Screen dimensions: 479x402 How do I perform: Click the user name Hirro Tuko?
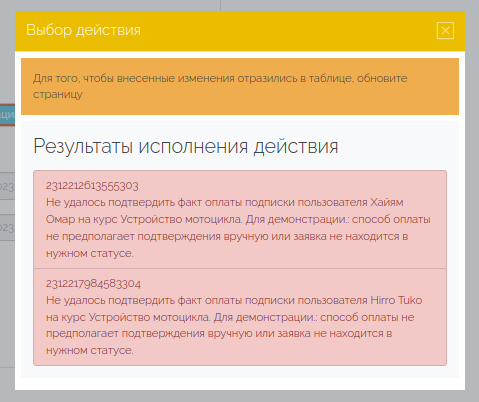396,300
